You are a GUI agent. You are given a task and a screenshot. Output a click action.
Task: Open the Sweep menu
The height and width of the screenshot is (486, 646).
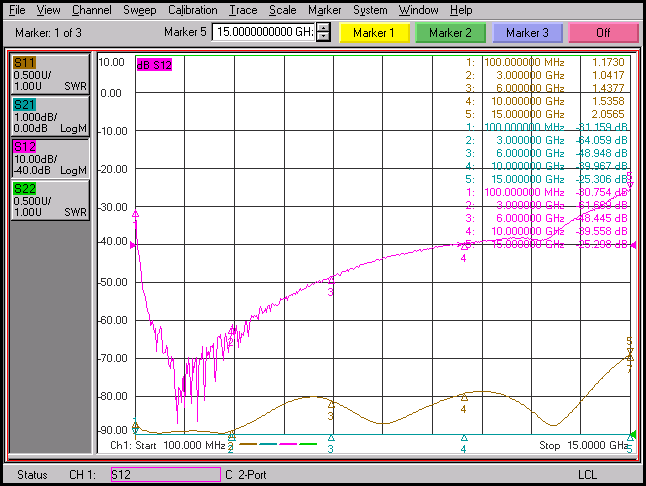tap(139, 10)
